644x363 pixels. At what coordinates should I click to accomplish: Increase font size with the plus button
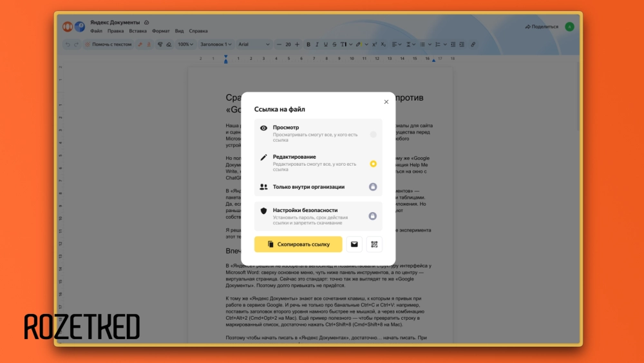pyautogui.click(x=297, y=44)
